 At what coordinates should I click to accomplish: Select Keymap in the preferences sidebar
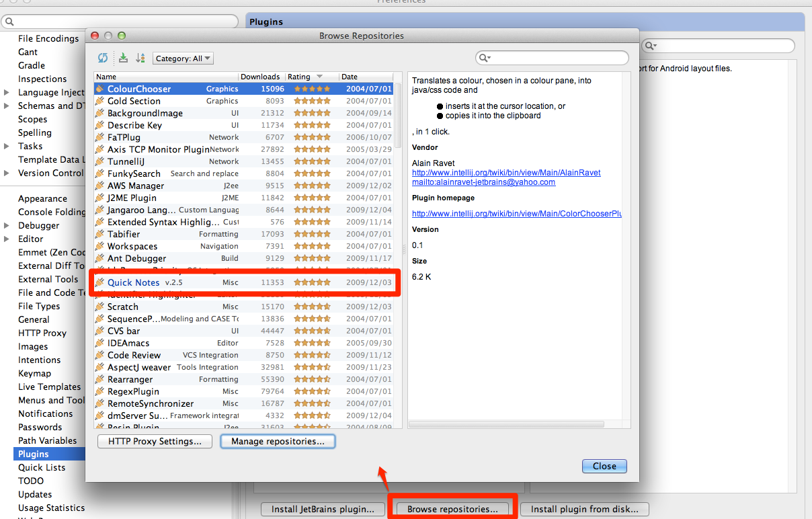[x=34, y=373]
